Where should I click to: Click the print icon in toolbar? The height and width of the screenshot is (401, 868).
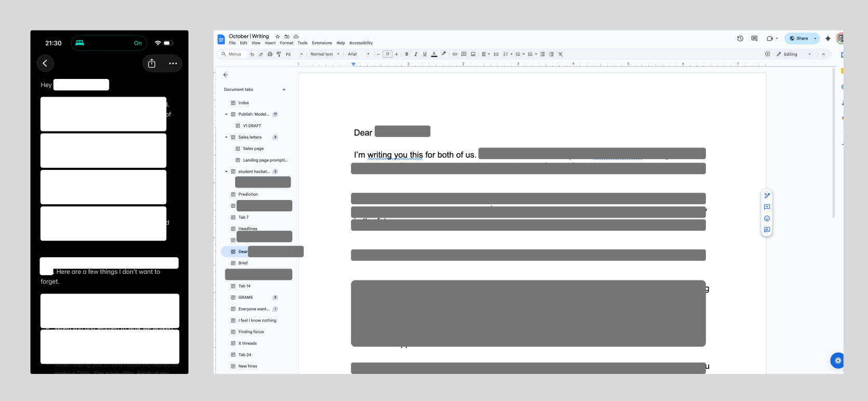click(270, 54)
